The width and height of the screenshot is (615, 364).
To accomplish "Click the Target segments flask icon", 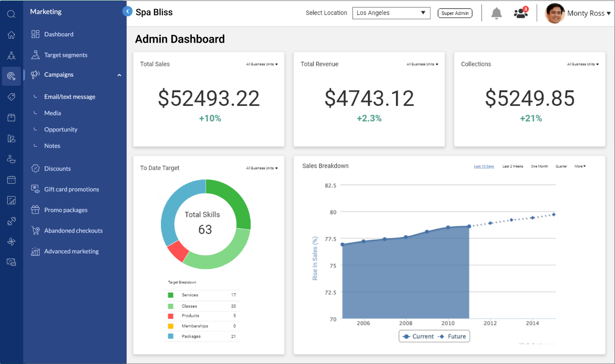I will click(35, 55).
